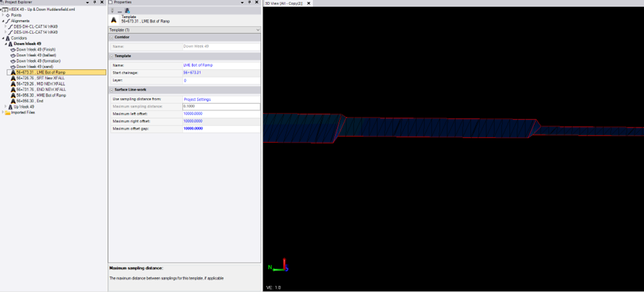This screenshot has width=644, height=292.
Task: Click the third Properties toolbar icon
Action: point(127,11)
